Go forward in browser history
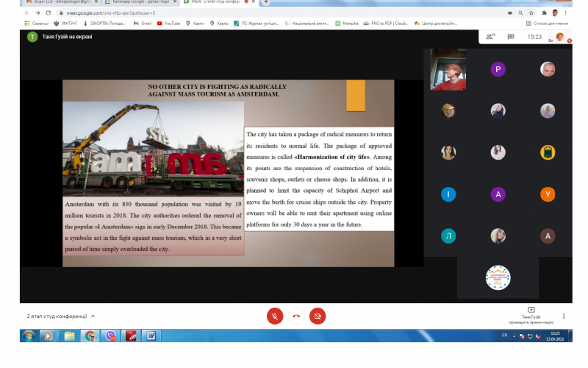 [37, 13]
